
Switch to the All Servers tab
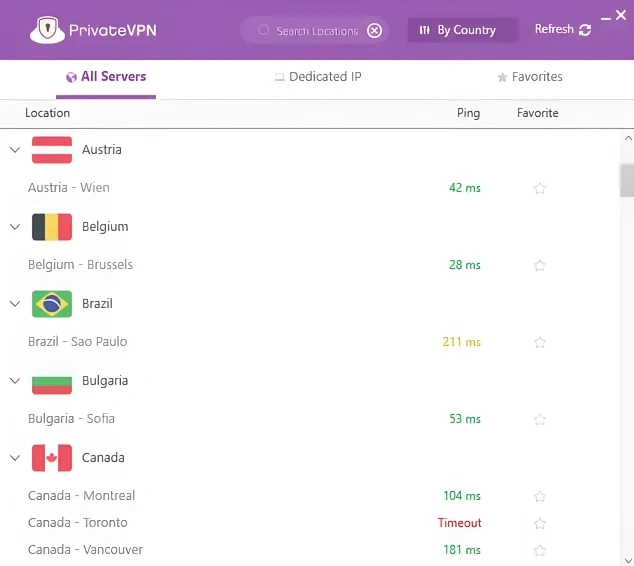(x=106, y=77)
